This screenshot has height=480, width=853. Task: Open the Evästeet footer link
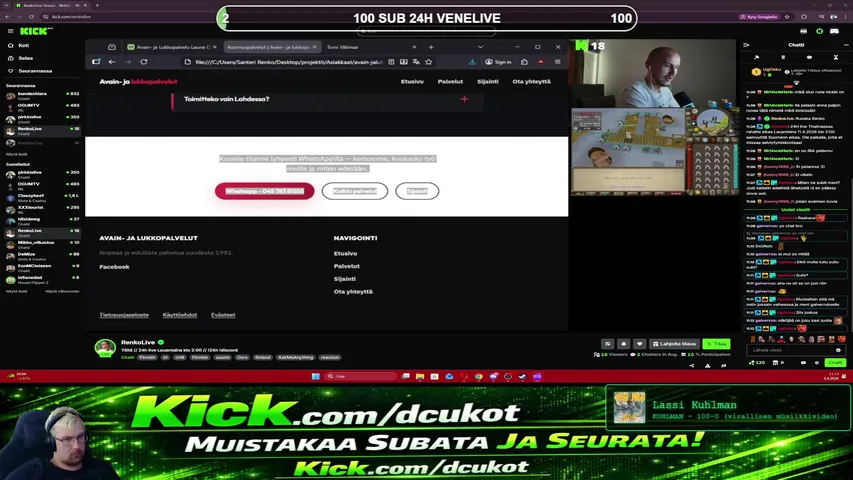[223, 315]
